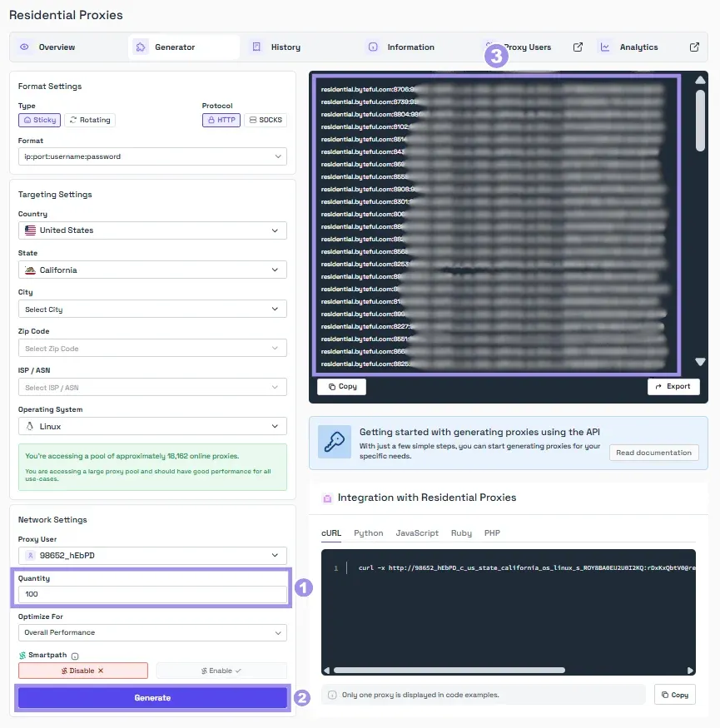The width and height of the screenshot is (720, 728).
Task: Click the green Smartpath logo icon
Action: coord(22,655)
